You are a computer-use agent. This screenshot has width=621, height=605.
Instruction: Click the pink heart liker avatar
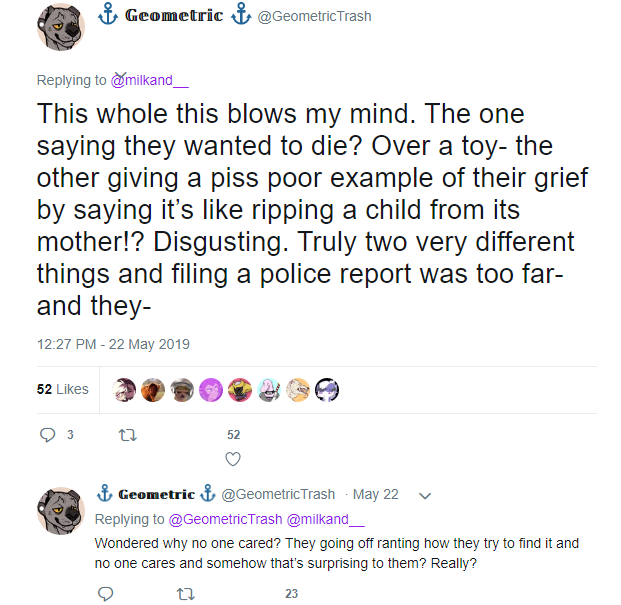[211, 389]
